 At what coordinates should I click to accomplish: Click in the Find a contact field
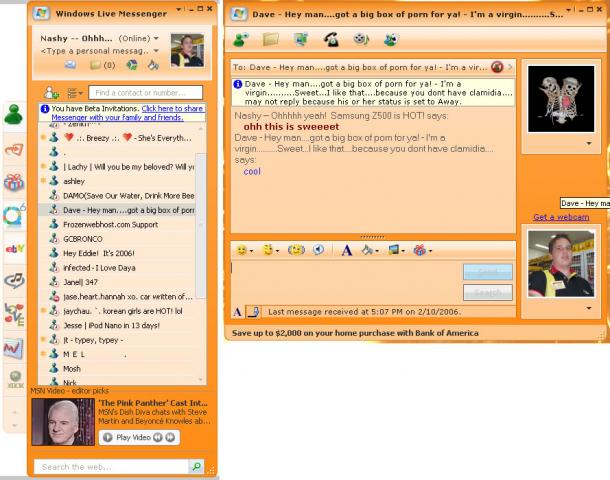pyautogui.click(x=145, y=93)
